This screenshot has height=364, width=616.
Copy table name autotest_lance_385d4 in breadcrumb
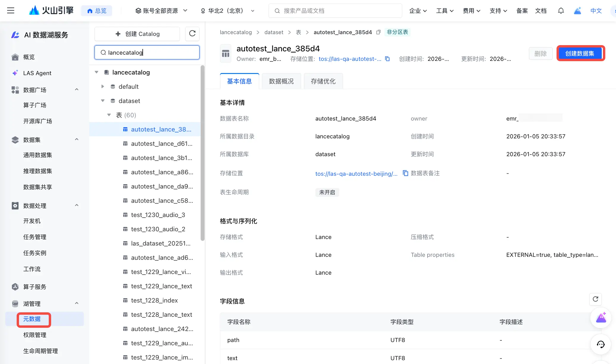(x=378, y=32)
